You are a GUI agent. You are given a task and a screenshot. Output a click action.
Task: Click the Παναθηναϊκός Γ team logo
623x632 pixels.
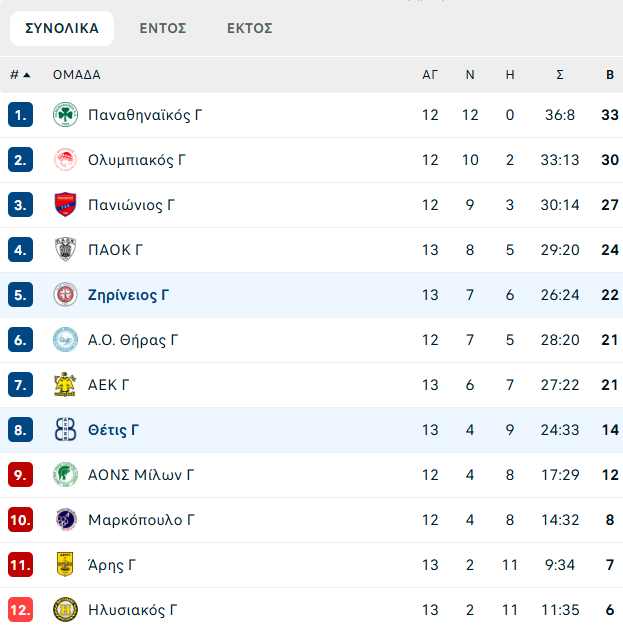click(65, 115)
